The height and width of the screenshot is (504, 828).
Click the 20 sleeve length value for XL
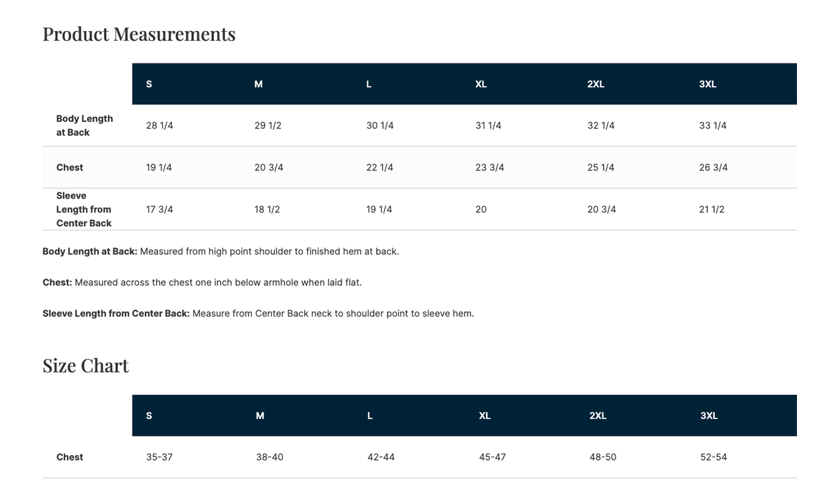(x=481, y=210)
